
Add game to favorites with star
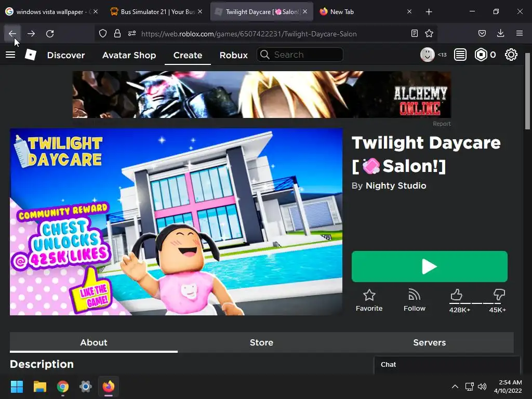tap(369, 295)
